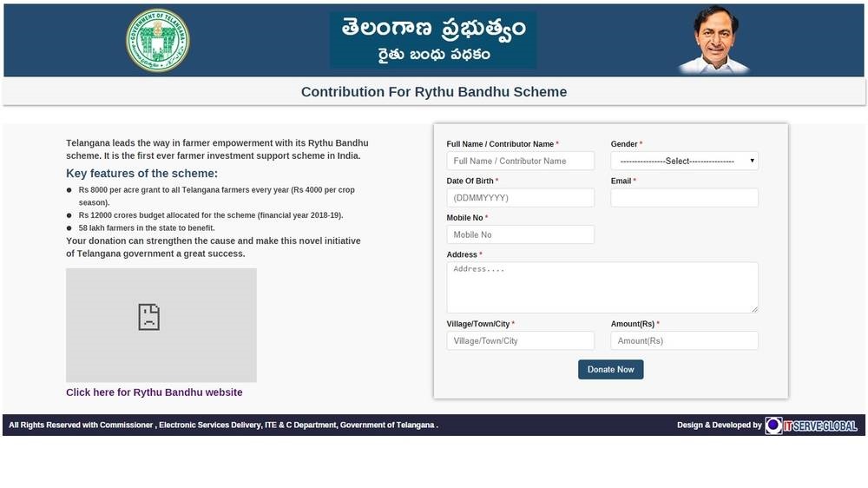This screenshot has height=488, width=868.
Task: Click the footer copyright text
Action: (223, 425)
